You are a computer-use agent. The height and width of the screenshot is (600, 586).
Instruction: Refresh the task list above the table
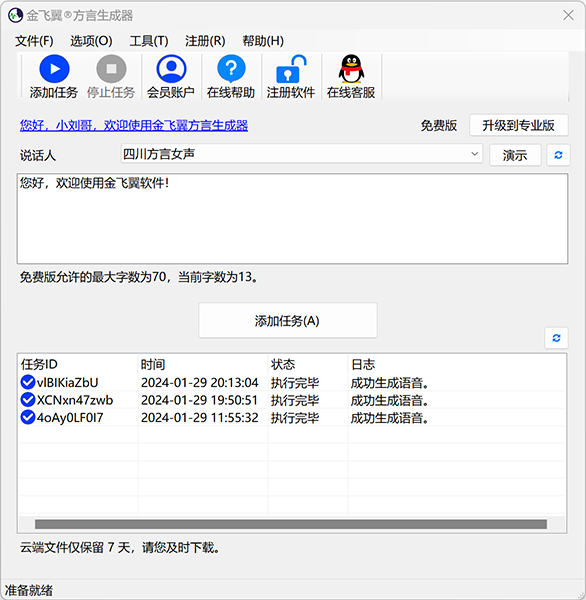coord(556,338)
